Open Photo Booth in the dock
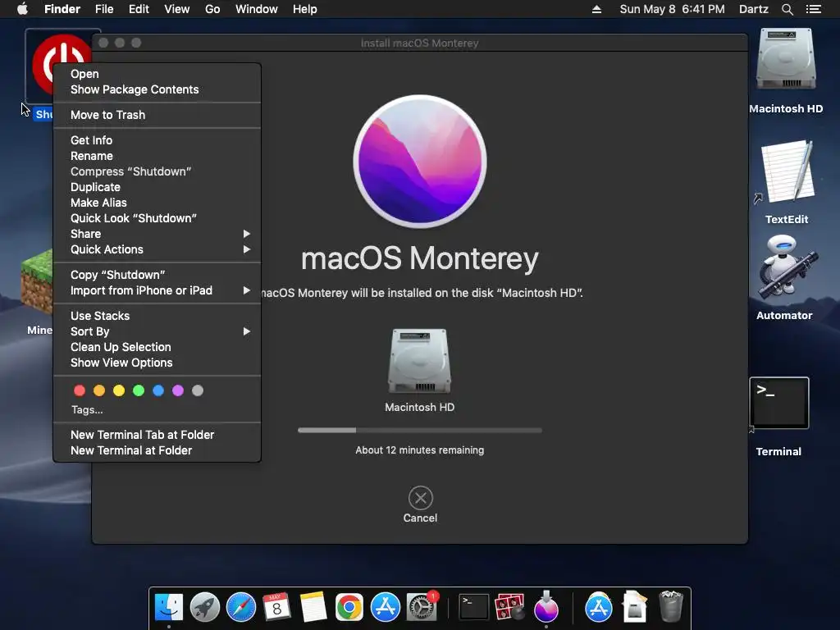This screenshot has height=630, width=840. coord(509,608)
